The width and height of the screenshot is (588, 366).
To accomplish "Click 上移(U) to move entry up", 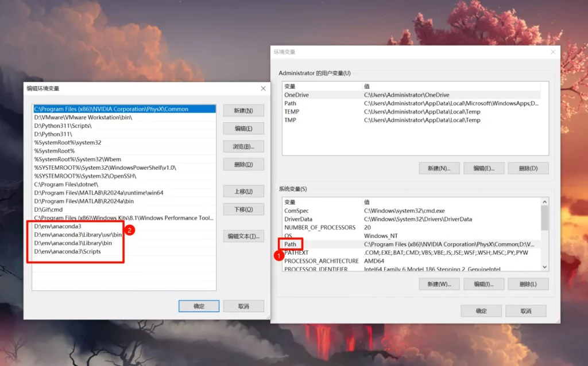I will pyautogui.click(x=243, y=191).
